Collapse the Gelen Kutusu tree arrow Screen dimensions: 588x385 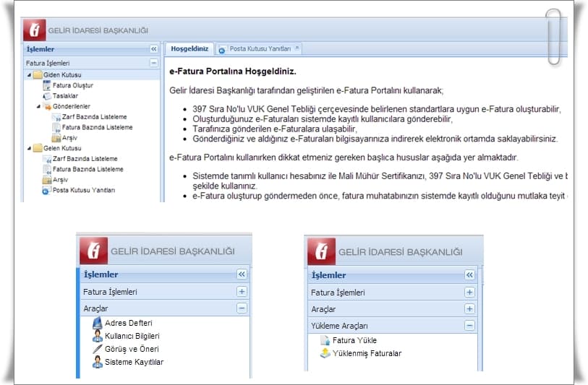point(29,148)
